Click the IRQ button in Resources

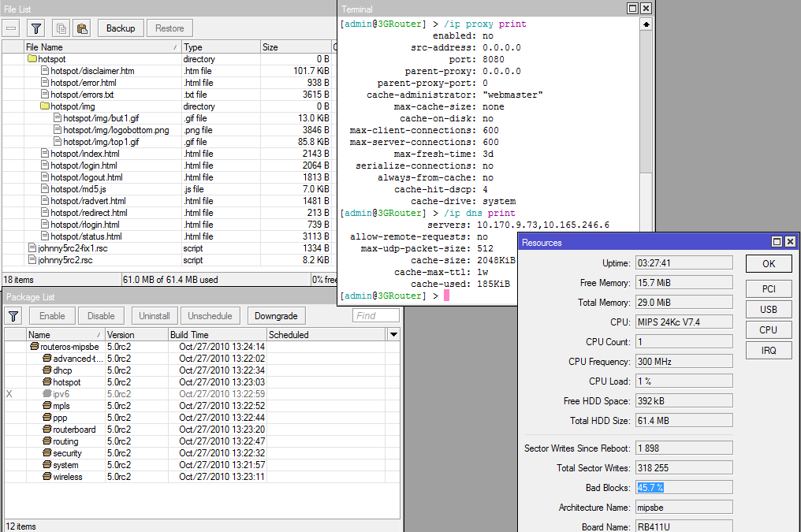click(x=768, y=351)
